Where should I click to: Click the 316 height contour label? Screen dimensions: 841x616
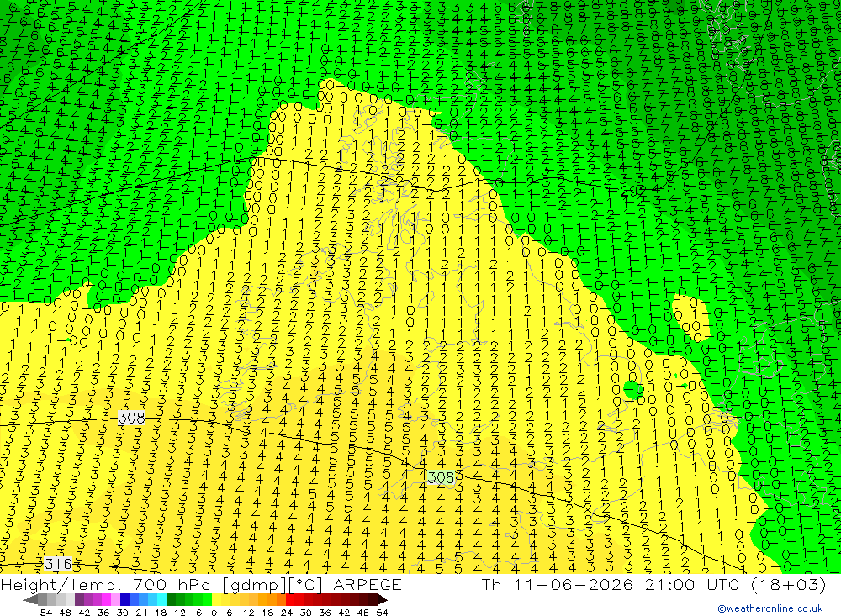58,564
